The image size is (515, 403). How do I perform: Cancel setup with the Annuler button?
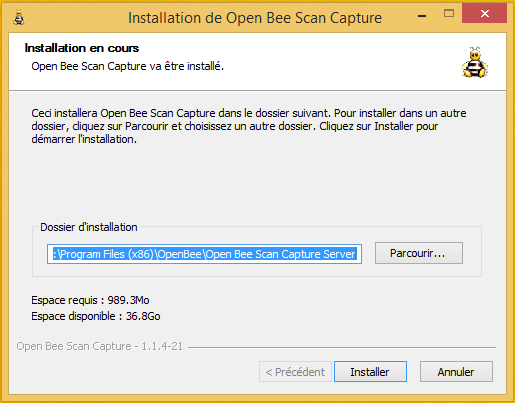point(456,372)
